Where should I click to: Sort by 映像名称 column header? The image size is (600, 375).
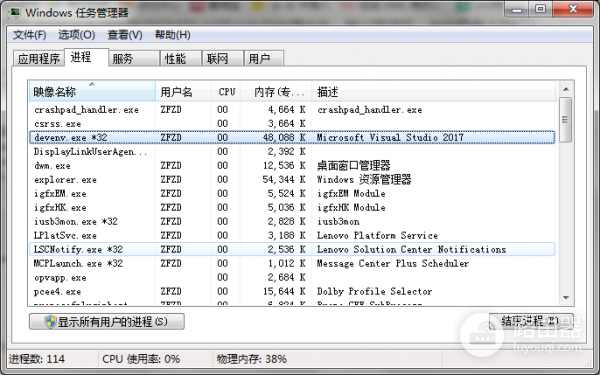[x=92, y=91]
